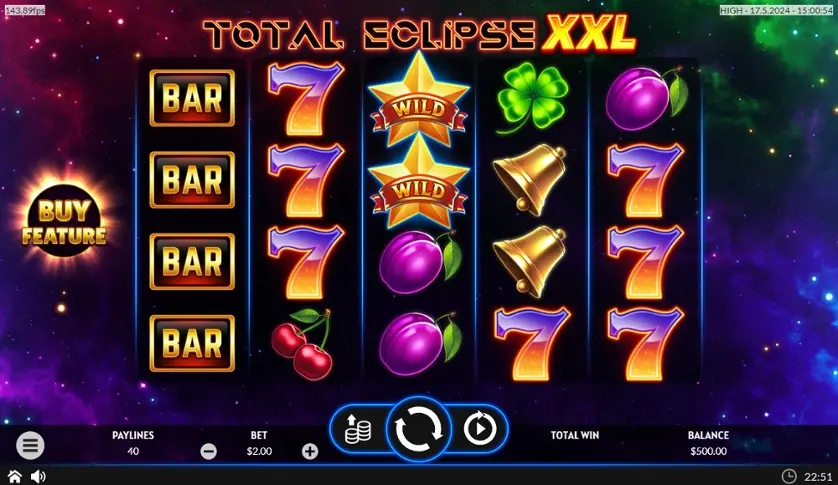Click the Paylines 40 indicator

133,443
